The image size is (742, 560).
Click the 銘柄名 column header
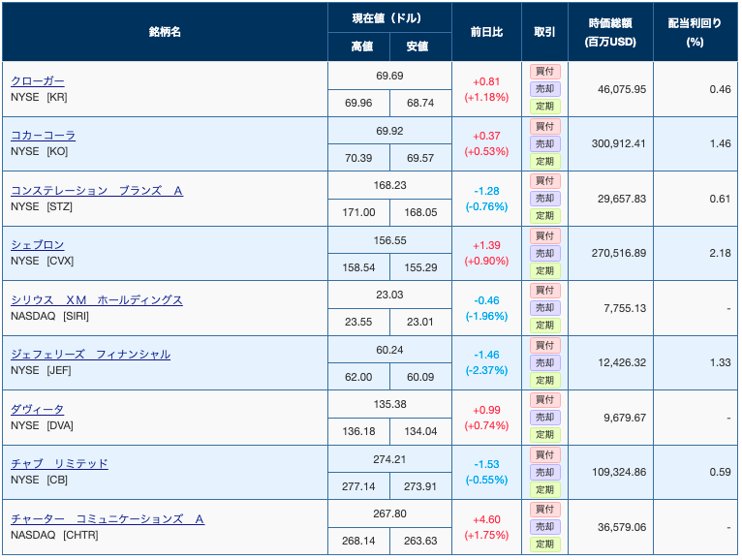[x=165, y=32]
